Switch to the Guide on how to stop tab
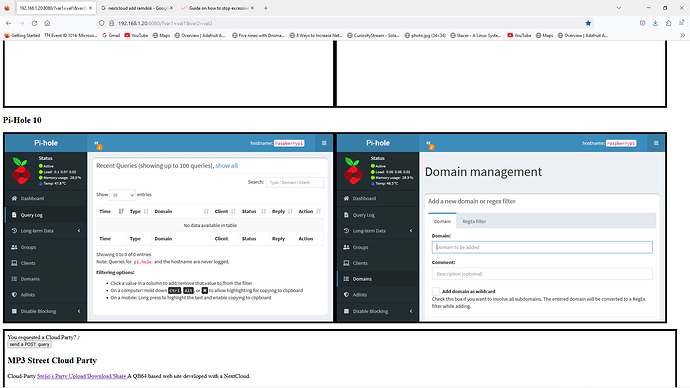 [217, 8]
